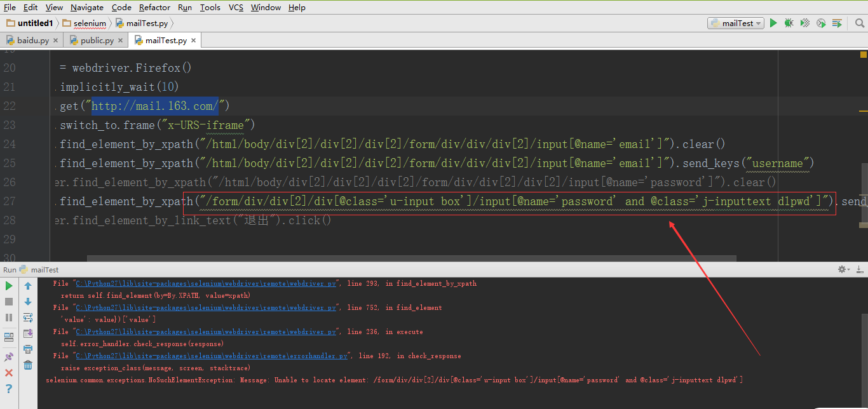Click the restore layout icon in Run panel
The height and width of the screenshot is (409, 868).
pyautogui.click(x=9, y=337)
